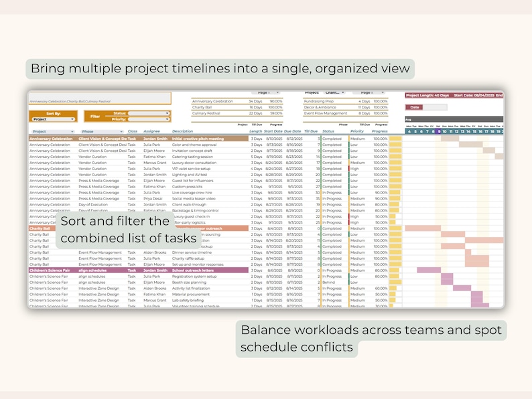Click the Till Due column header
Viewport: 532px width, 399px height.
pyautogui.click(x=311, y=131)
